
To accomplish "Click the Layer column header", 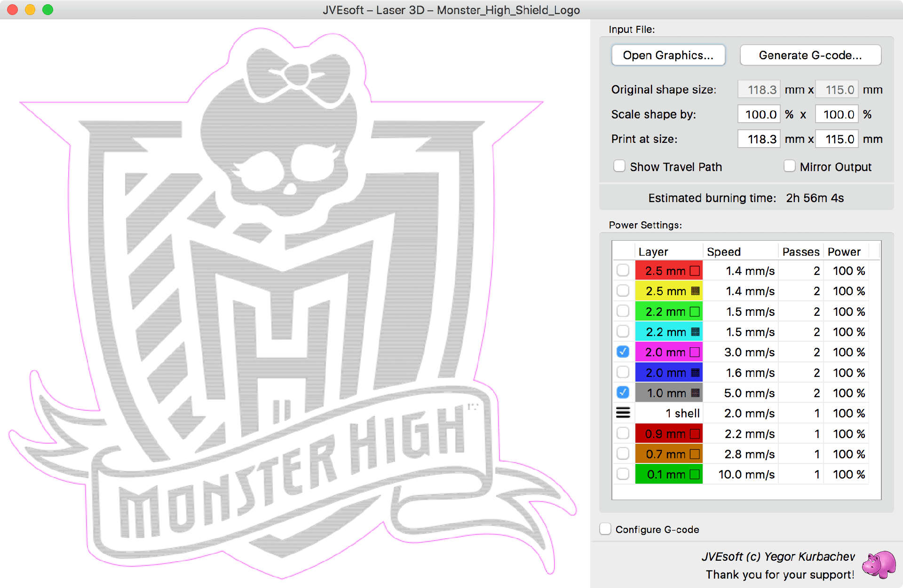I will 668,251.
